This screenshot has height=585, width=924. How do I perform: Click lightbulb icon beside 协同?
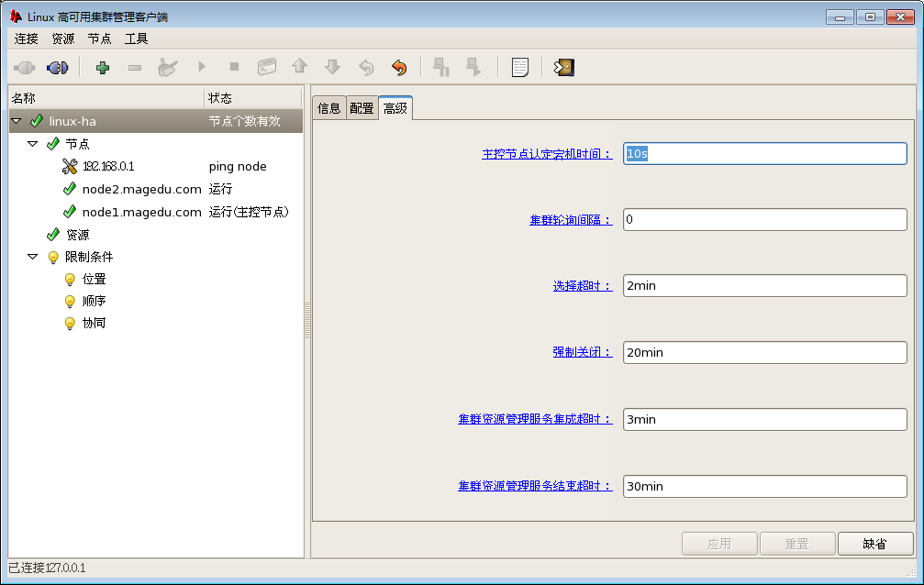point(70,324)
